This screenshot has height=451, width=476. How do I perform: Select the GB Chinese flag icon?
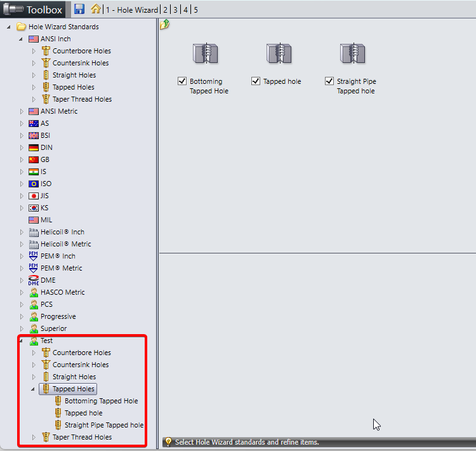pyautogui.click(x=34, y=159)
